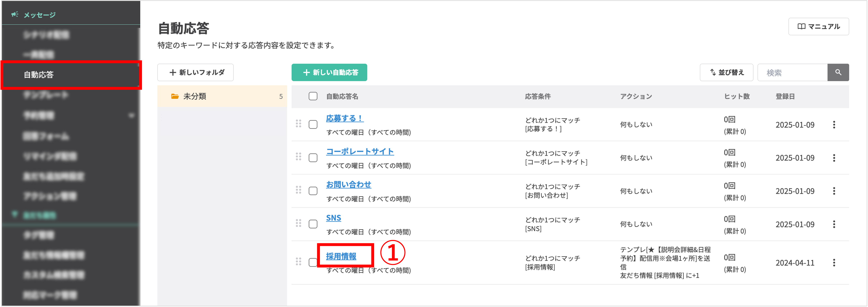Open three-dot menu for 応募する！ row
This screenshot has height=307, width=868.
pos(834,125)
